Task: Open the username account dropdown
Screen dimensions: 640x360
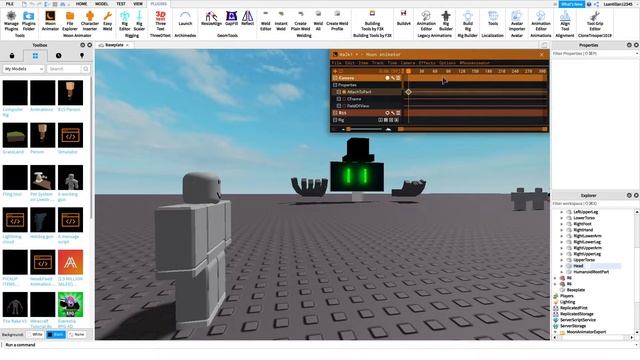Action: pyautogui.click(x=620, y=4)
